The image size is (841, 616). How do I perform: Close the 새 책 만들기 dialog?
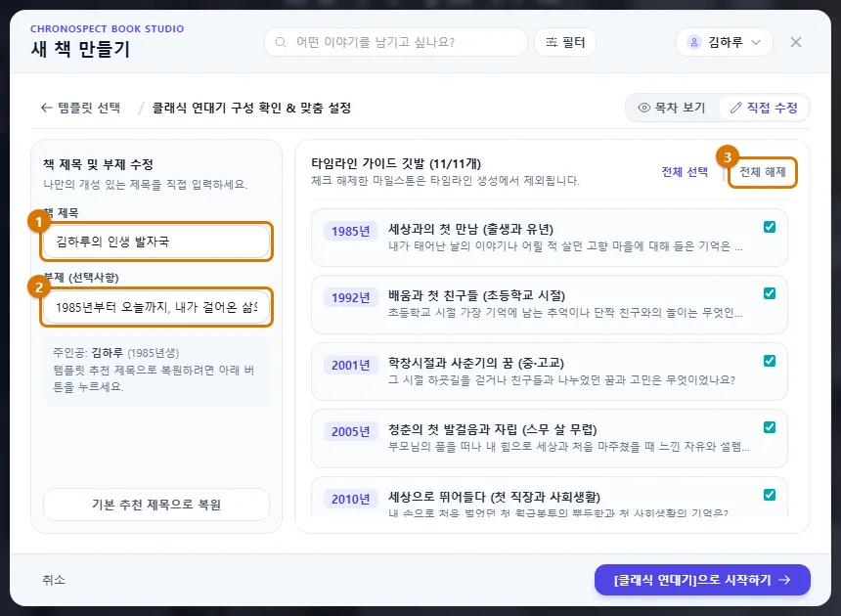[x=796, y=42]
